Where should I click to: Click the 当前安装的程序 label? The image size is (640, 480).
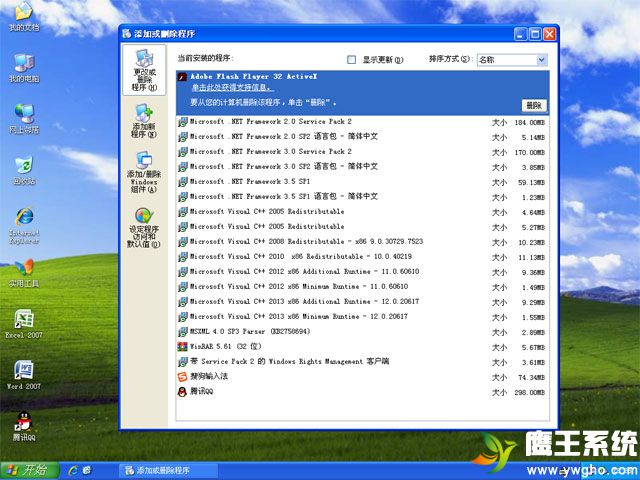click(x=205, y=58)
